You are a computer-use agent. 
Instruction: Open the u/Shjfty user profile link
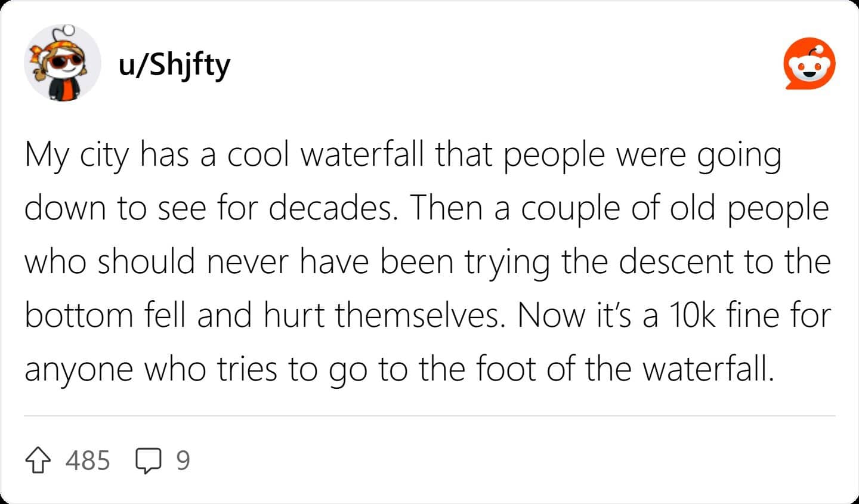click(174, 64)
